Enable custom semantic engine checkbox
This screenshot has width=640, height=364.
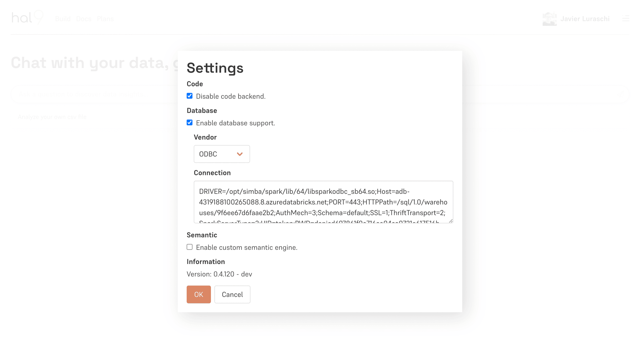[x=190, y=247]
